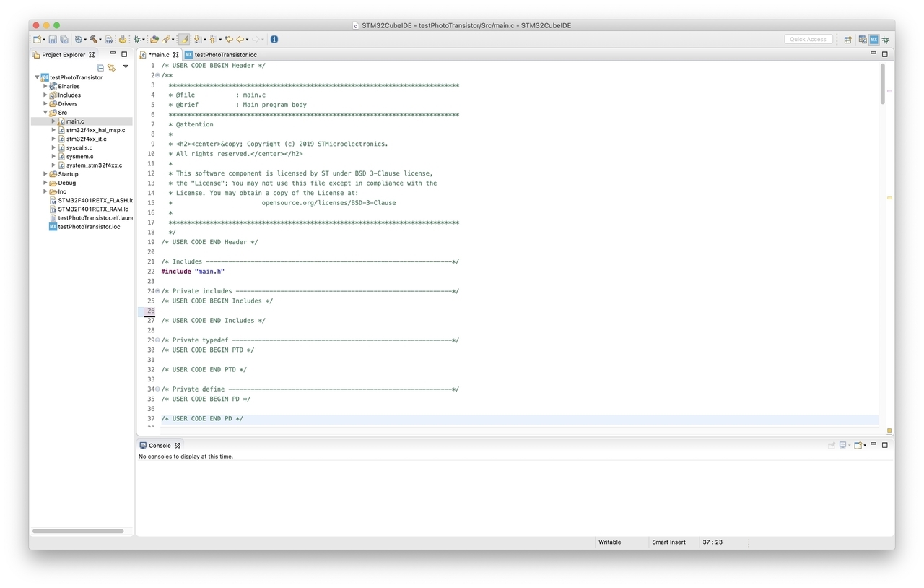
Task: Minimize the Project Explorer panel
Action: coord(113,54)
